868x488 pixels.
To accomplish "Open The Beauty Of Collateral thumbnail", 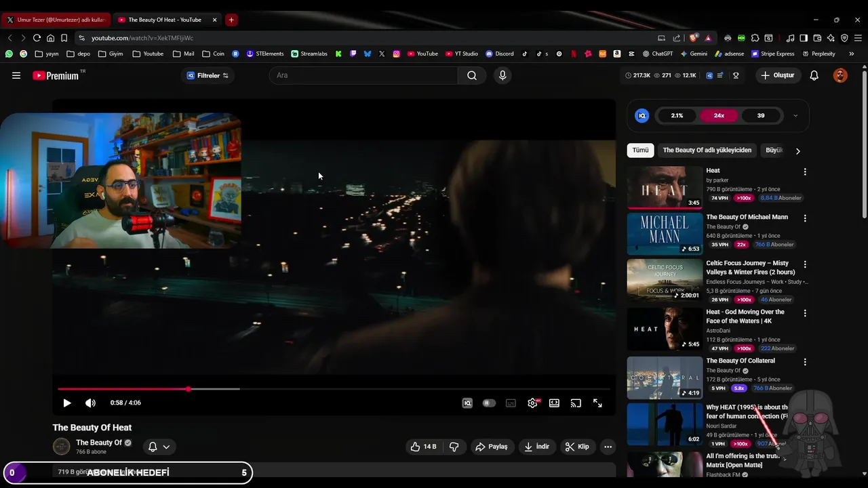I will [665, 378].
